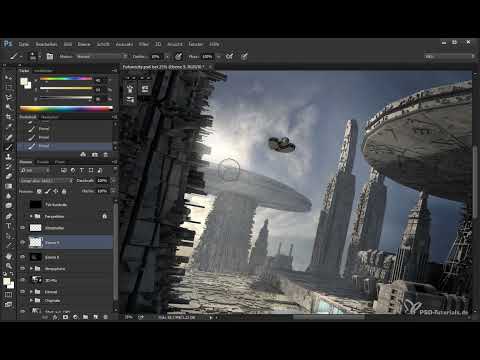Select the Rectangular Marquee tool
This screenshot has width=480, height=360.
tap(9, 88)
